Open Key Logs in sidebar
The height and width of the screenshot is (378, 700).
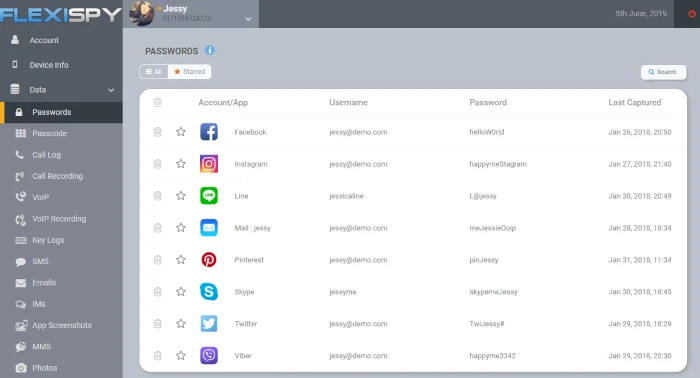61,240
